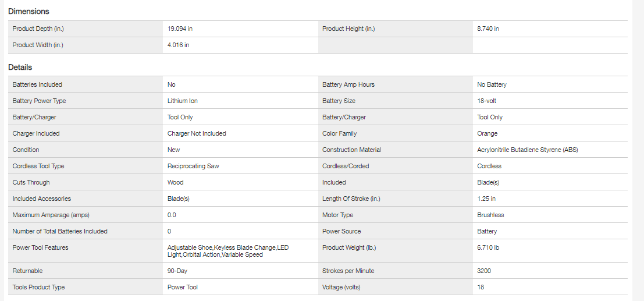644x301 pixels.
Task: Click the Length Of Stroke (in.) label
Action: [x=351, y=199]
